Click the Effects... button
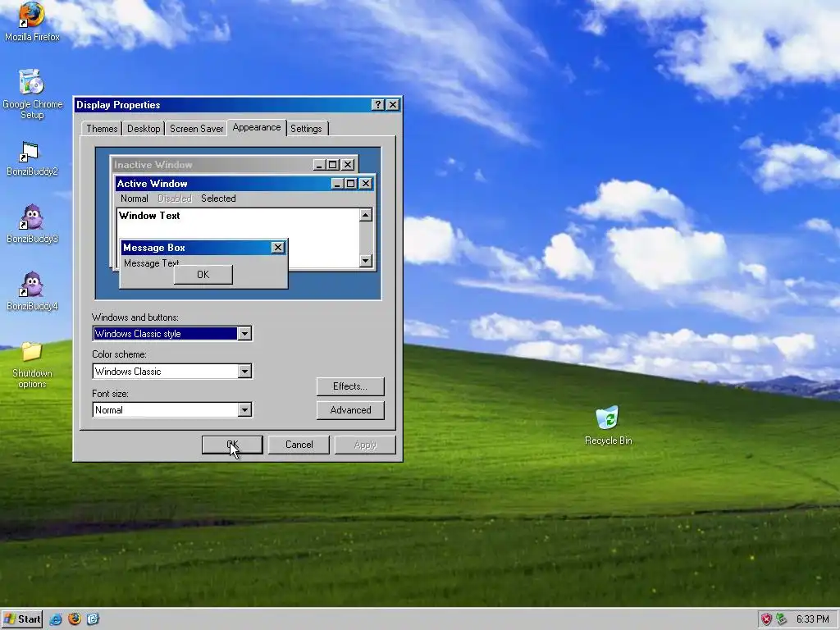Viewport: 840px width, 630px height. click(x=350, y=386)
